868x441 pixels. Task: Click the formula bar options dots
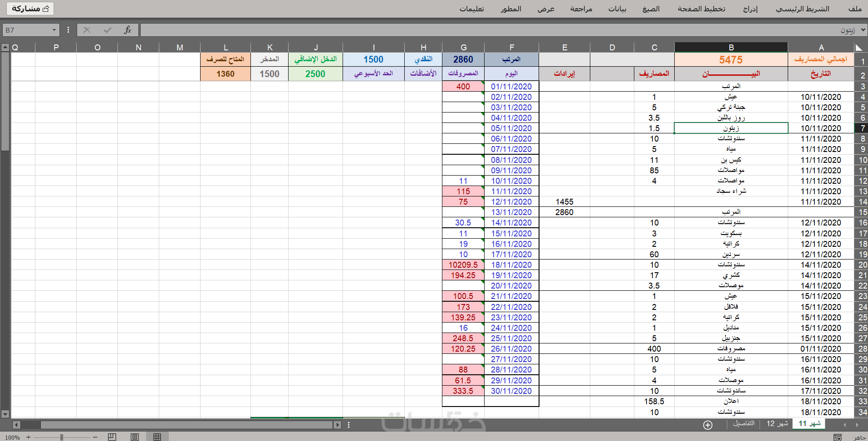click(x=69, y=30)
